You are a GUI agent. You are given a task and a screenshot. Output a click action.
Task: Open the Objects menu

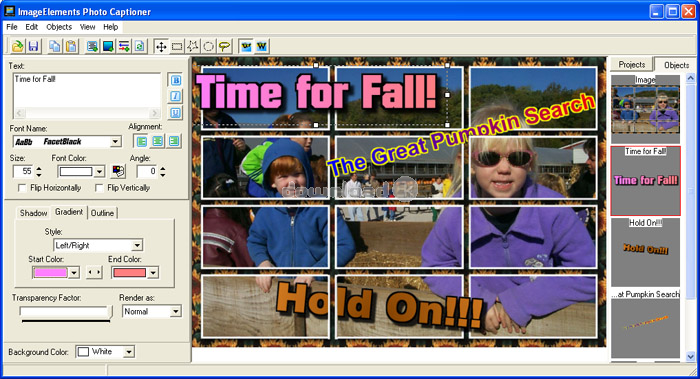(x=59, y=27)
